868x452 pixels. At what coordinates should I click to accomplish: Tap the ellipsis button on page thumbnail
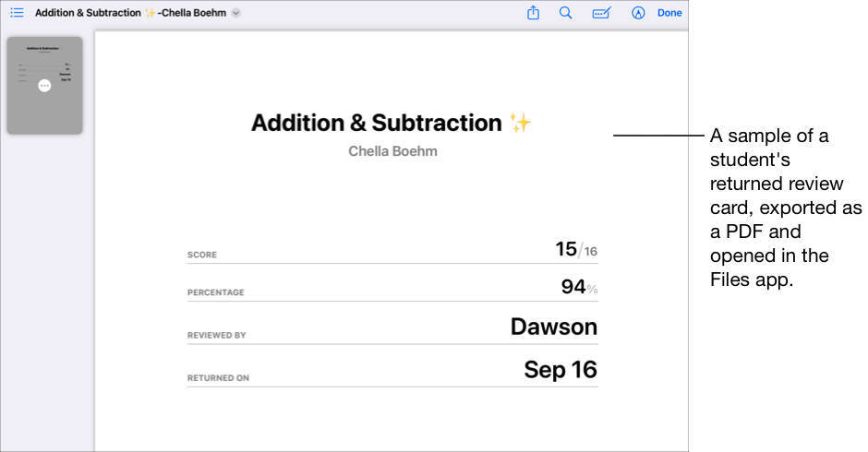pos(44,85)
